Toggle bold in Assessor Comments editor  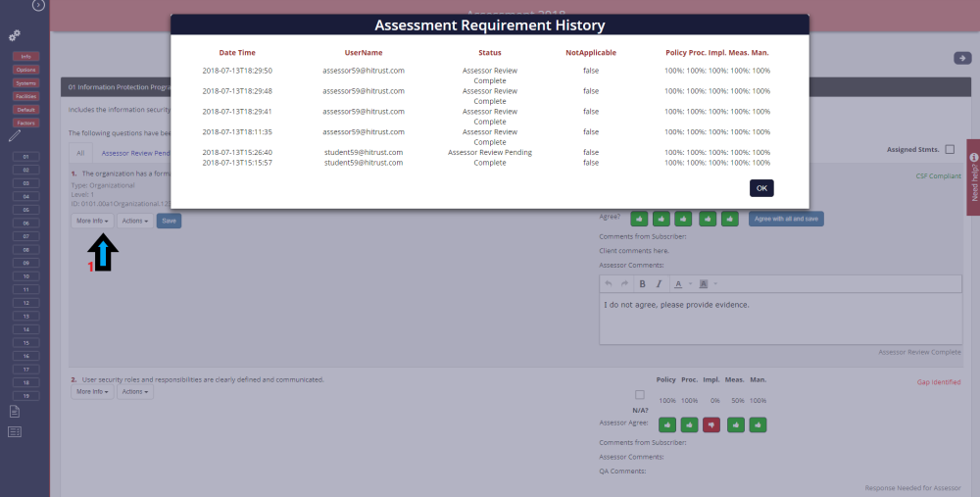(642, 284)
